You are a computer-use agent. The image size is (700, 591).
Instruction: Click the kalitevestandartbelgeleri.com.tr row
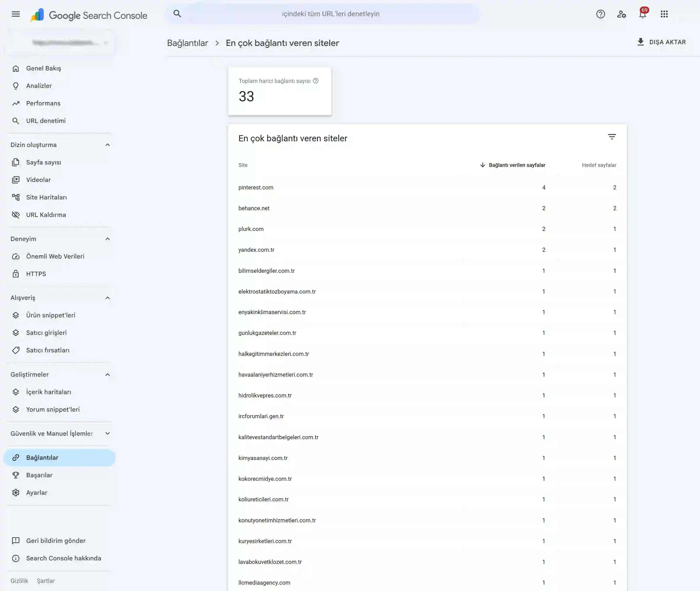pyautogui.click(x=427, y=437)
